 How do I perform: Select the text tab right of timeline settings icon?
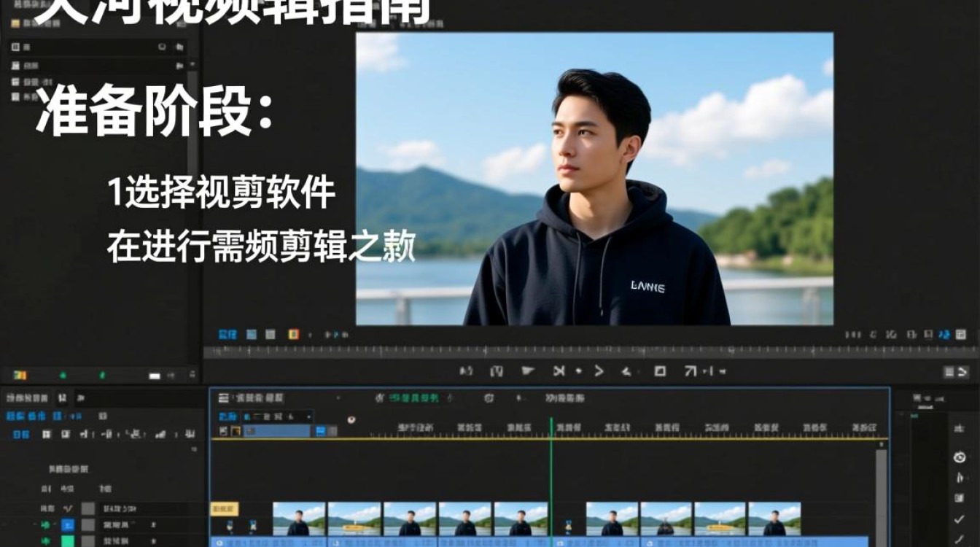coord(564,398)
